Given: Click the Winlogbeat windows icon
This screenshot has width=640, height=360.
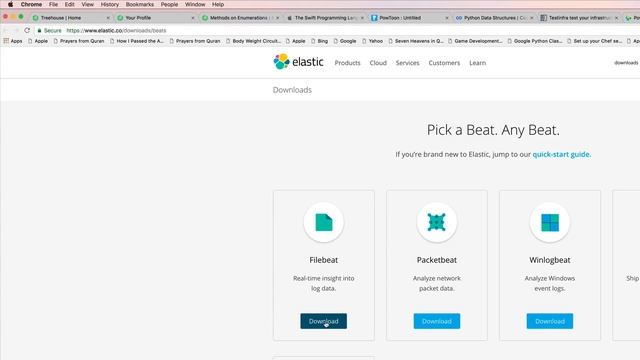Looking at the screenshot, I should pos(550,222).
